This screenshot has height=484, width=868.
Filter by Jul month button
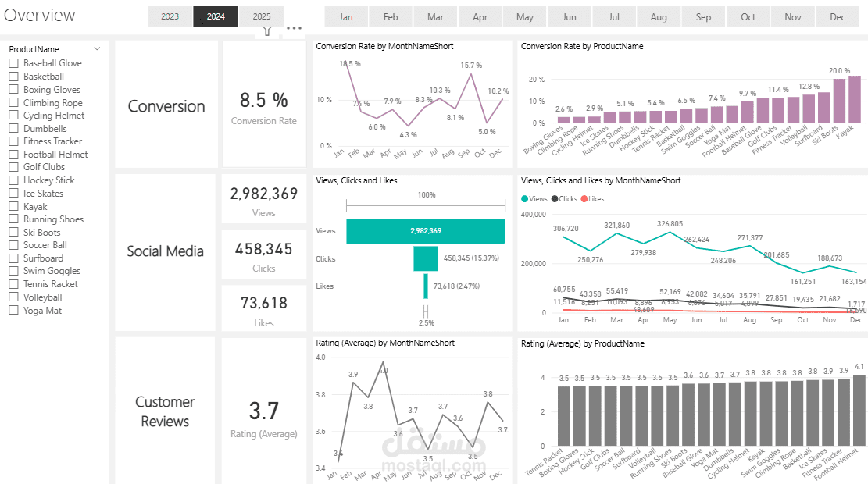pos(614,16)
